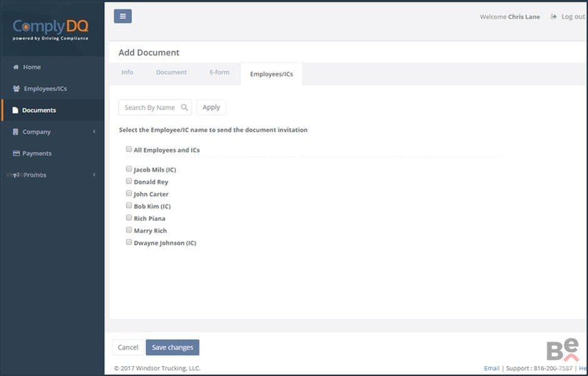Click the ComplyDQ logo
The width and height of the screenshot is (588, 376).
(x=51, y=29)
